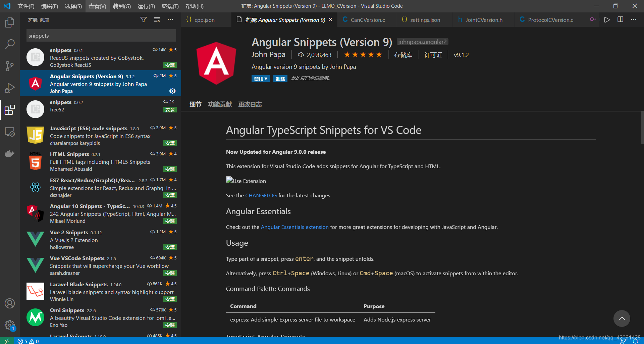Switch to the settings.json tab
This screenshot has width=644, height=344.
click(x=425, y=20)
